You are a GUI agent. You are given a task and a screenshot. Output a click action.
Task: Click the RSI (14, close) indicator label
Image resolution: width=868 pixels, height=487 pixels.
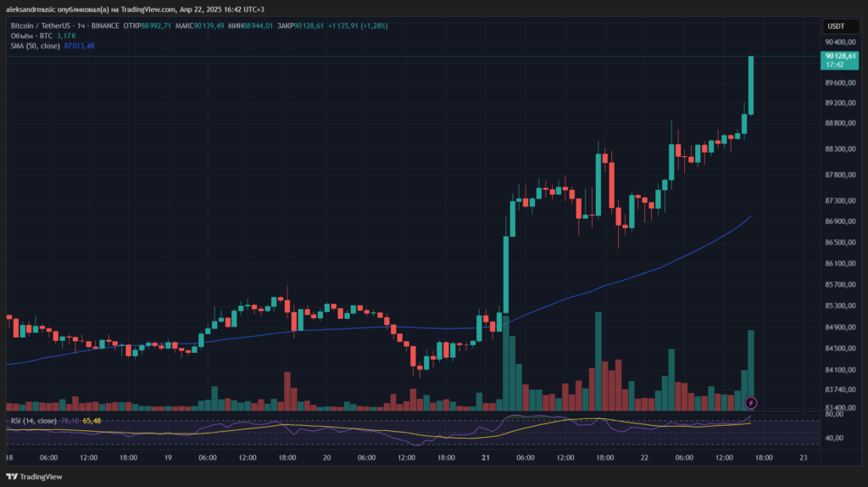click(33, 421)
